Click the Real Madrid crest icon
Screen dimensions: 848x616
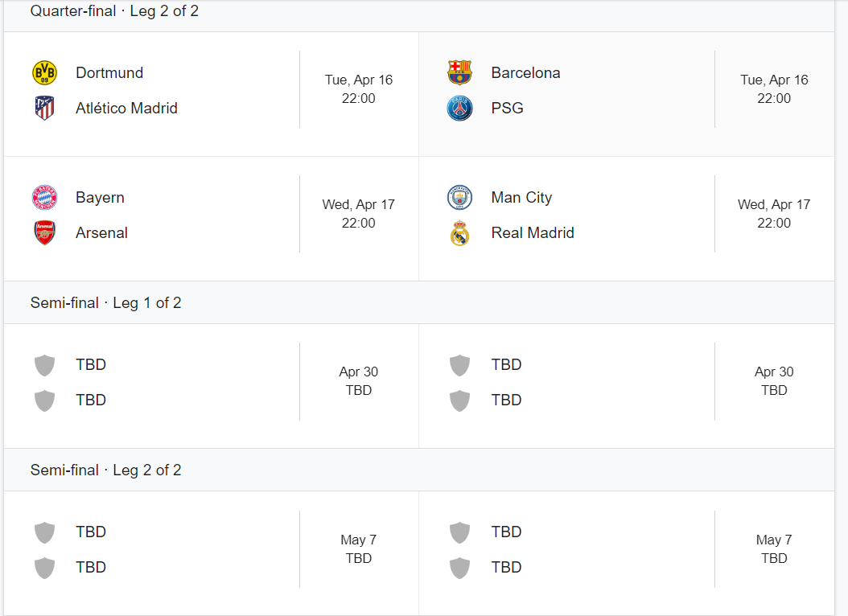(459, 233)
